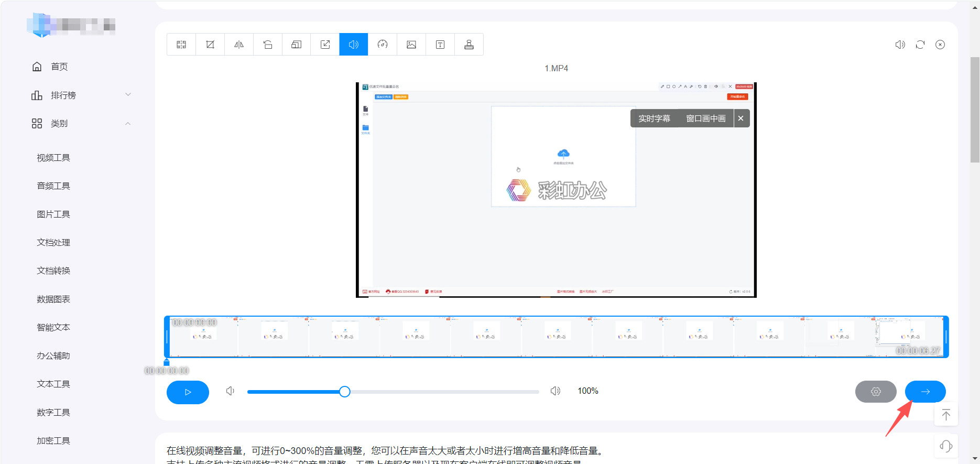Open 数据图表 data charts

click(53, 299)
